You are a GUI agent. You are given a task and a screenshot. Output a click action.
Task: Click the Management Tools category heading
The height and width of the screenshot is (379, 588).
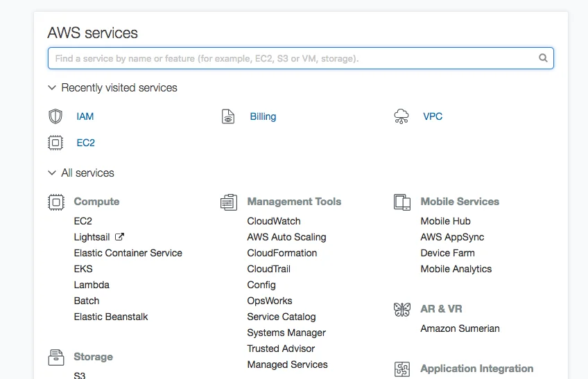295,202
